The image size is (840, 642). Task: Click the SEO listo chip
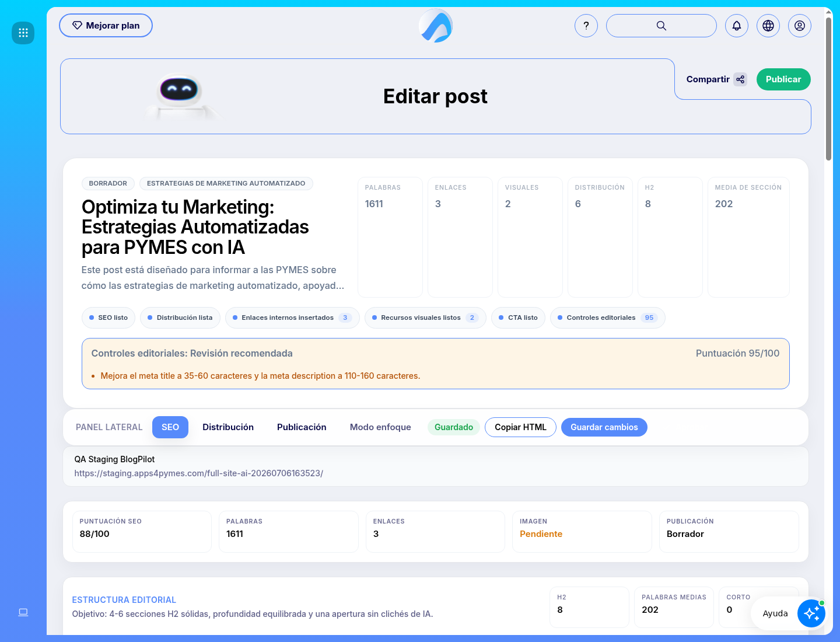(x=108, y=317)
